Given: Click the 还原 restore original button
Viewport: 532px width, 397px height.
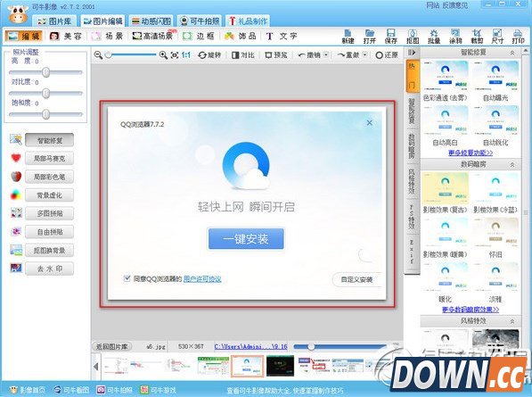Looking at the screenshot, I should [387, 55].
